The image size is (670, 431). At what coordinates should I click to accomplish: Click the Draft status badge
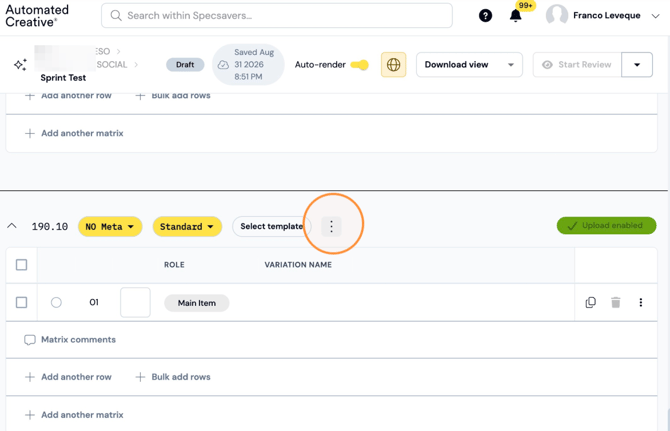(x=185, y=65)
